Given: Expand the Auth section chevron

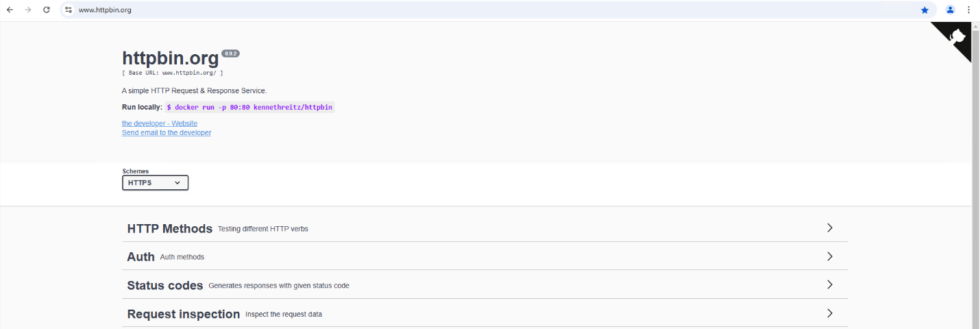Looking at the screenshot, I should pyautogui.click(x=829, y=256).
